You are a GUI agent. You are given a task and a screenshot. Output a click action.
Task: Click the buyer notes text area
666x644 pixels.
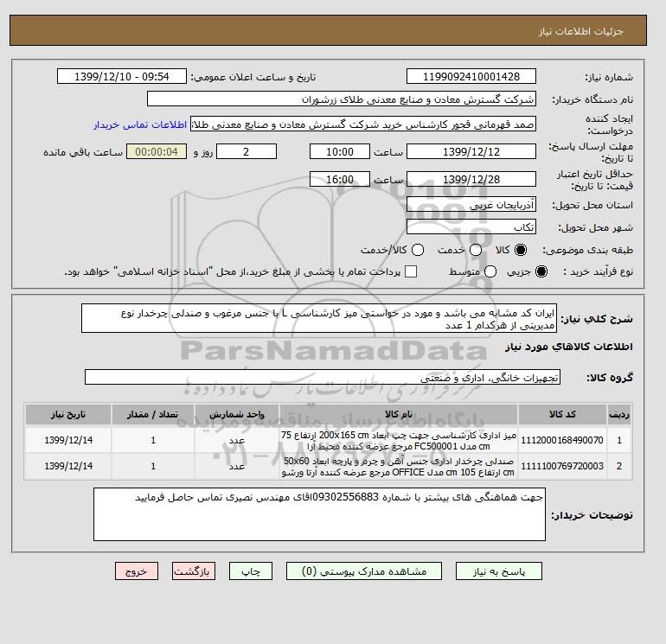pos(319,514)
